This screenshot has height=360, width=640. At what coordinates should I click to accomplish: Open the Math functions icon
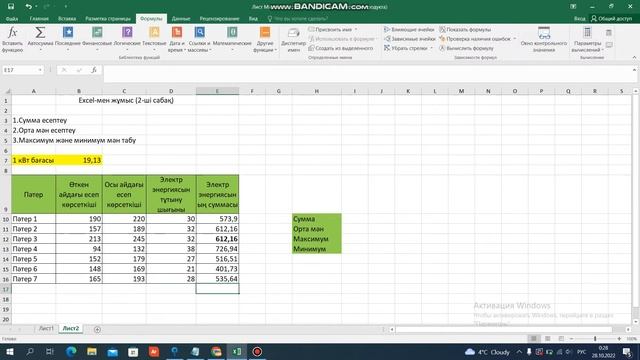pyautogui.click(x=232, y=33)
